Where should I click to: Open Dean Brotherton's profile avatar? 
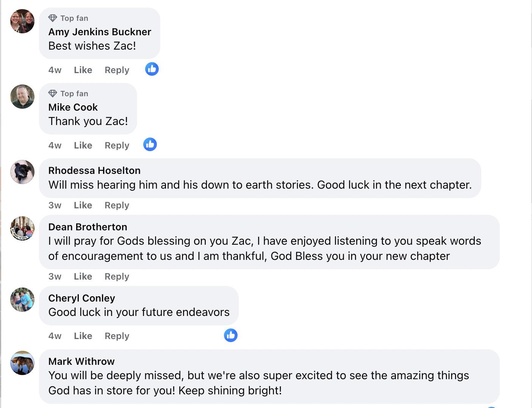pyautogui.click(x=22, y=228)
